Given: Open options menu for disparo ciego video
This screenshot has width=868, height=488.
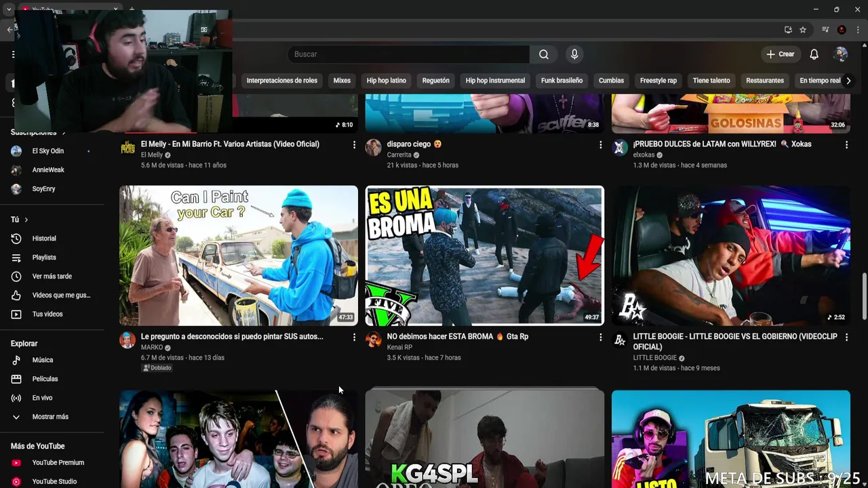Looking at the screenshot, I should (600, 145).
